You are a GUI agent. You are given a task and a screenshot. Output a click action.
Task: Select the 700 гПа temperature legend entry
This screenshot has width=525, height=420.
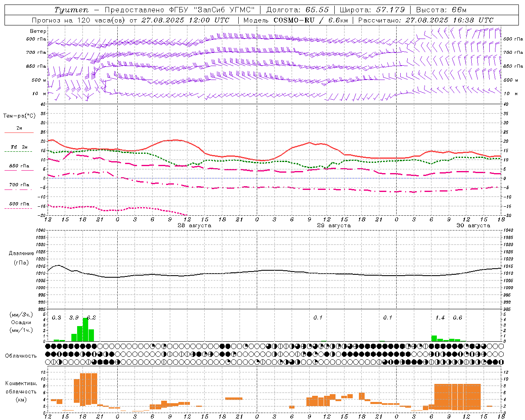point(19,185)
